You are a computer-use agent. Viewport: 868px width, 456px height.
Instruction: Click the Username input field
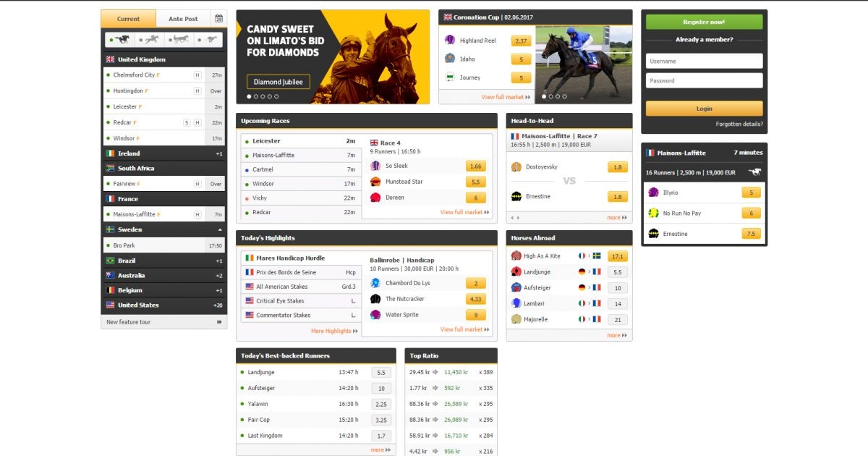coord(703,62)
